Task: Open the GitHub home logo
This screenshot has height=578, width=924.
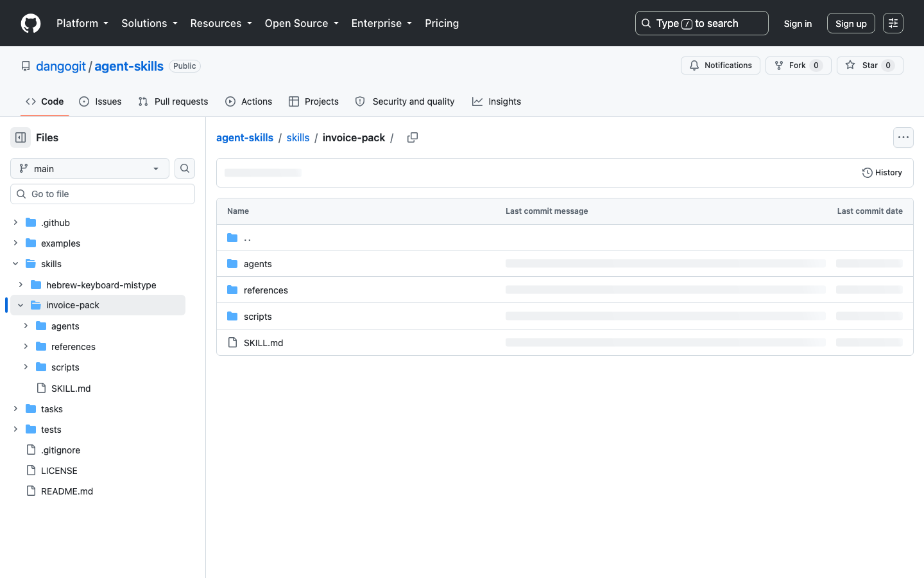Action: click(x=31, y=23)
